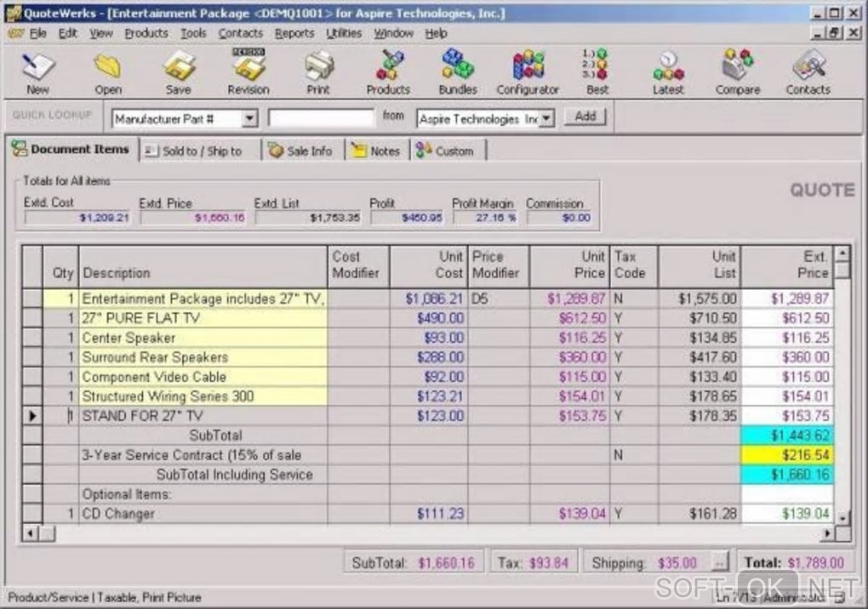868x609 pixels.
Task: Switch to the Custom tab
Action: pyautogui.click(x=448, y=151)
